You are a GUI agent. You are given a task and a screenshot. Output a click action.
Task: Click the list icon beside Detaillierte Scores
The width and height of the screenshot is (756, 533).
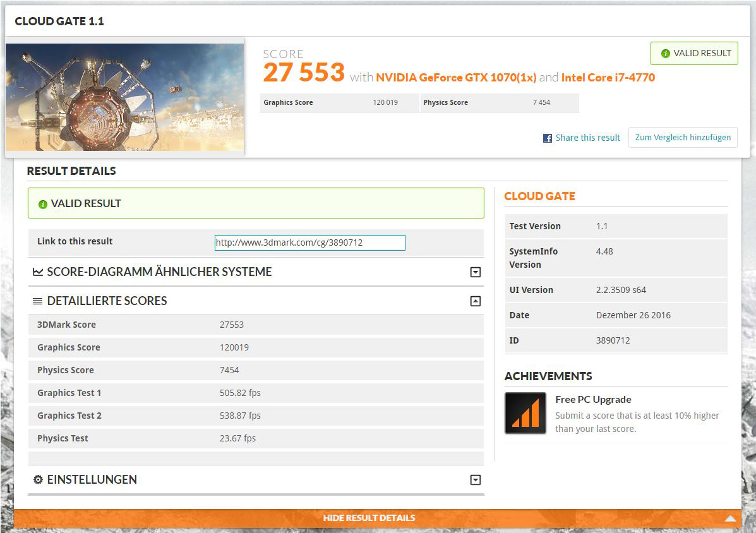(38, 301)
